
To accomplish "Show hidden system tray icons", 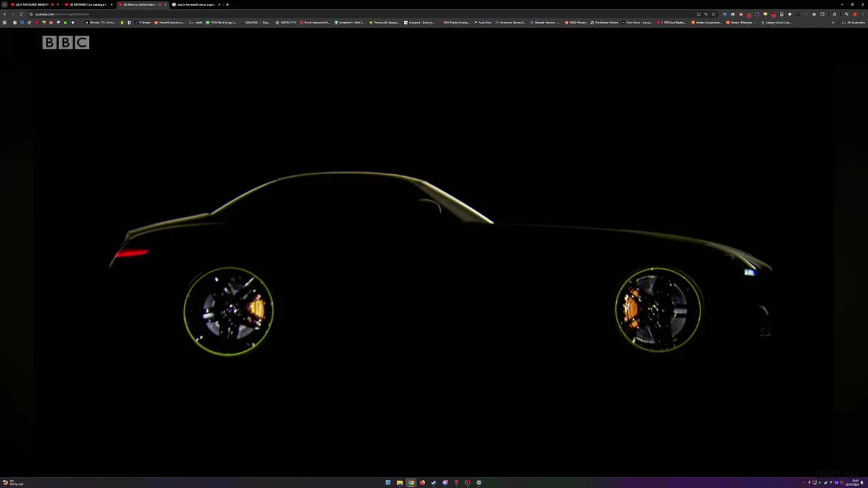I will coord(804,483).
